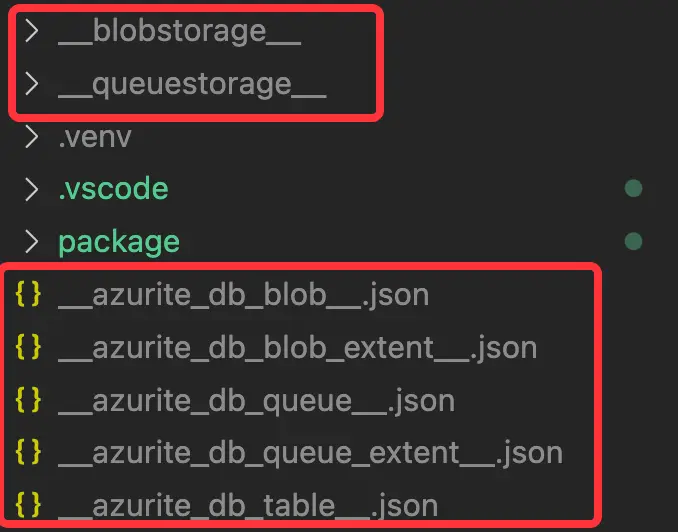Expand the .vscode folder chevron

point(32,188)
